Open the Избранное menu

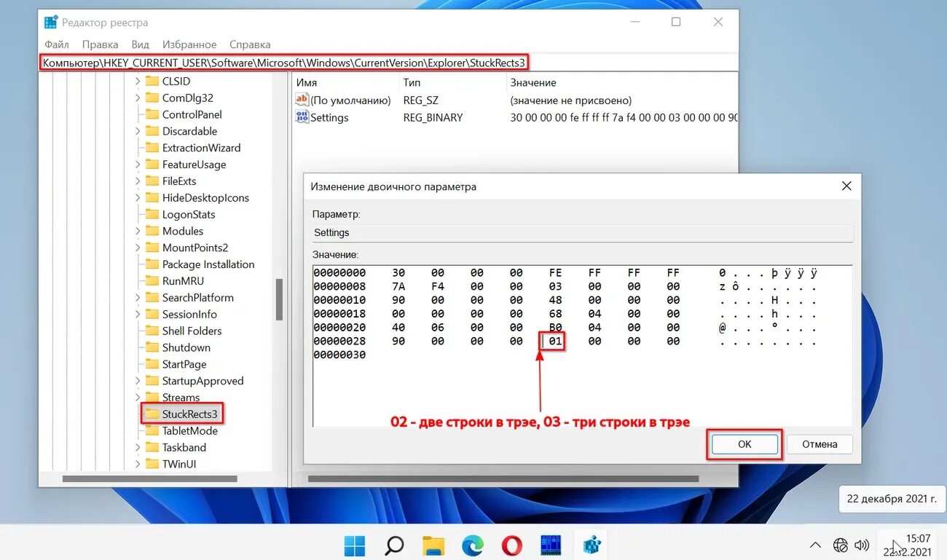point(189,44)
